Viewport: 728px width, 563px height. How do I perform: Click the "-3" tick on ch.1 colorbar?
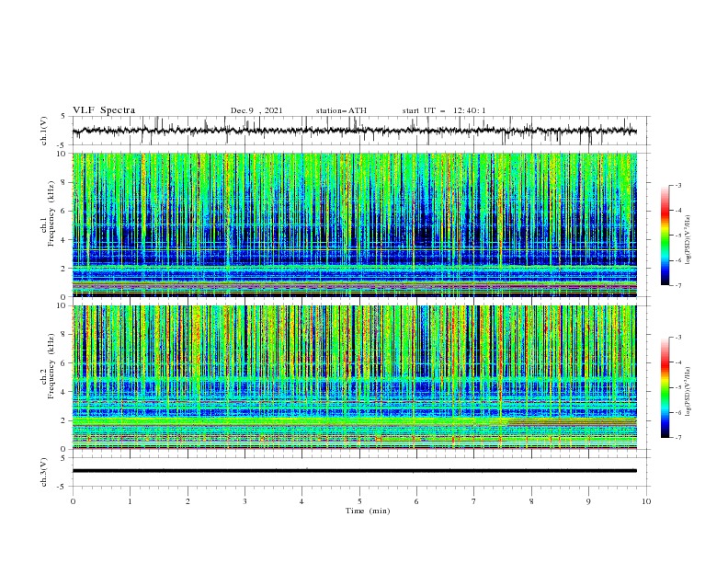pos(677,185)
